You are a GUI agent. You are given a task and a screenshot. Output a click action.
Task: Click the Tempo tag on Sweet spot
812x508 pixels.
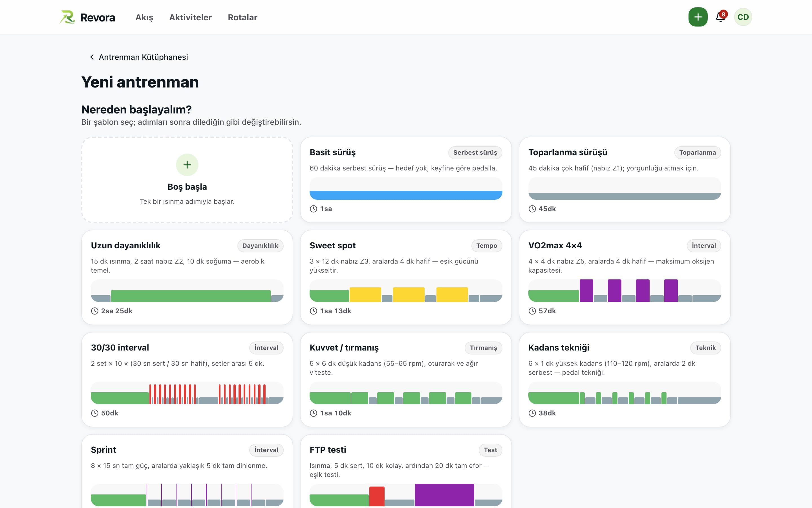point(487,246)
